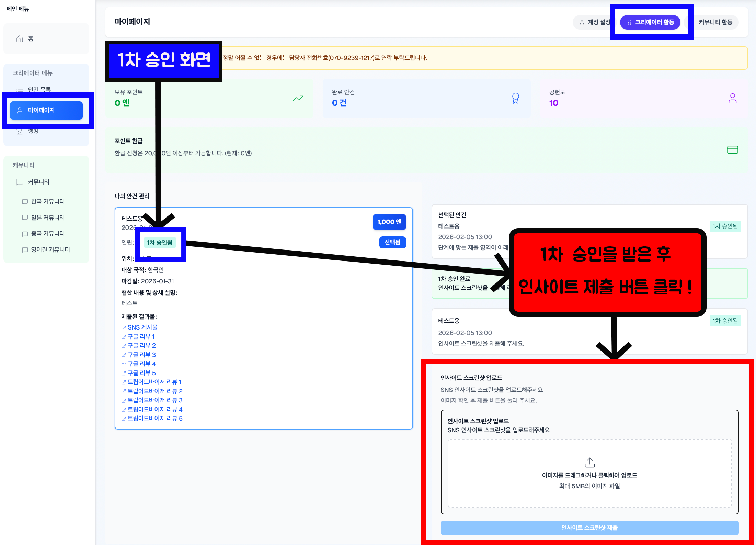Click the external link icon beside SNS 게시물
This screenshot has width=756, height=545.
124,328
